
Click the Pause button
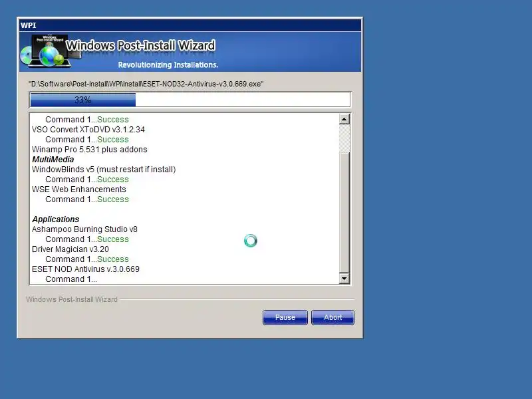285,317
